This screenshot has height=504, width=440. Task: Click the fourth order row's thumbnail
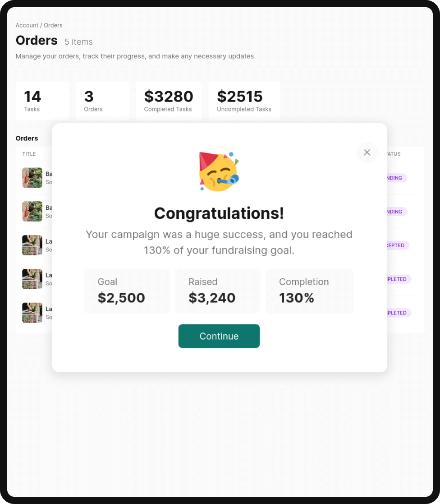point(32,279)
